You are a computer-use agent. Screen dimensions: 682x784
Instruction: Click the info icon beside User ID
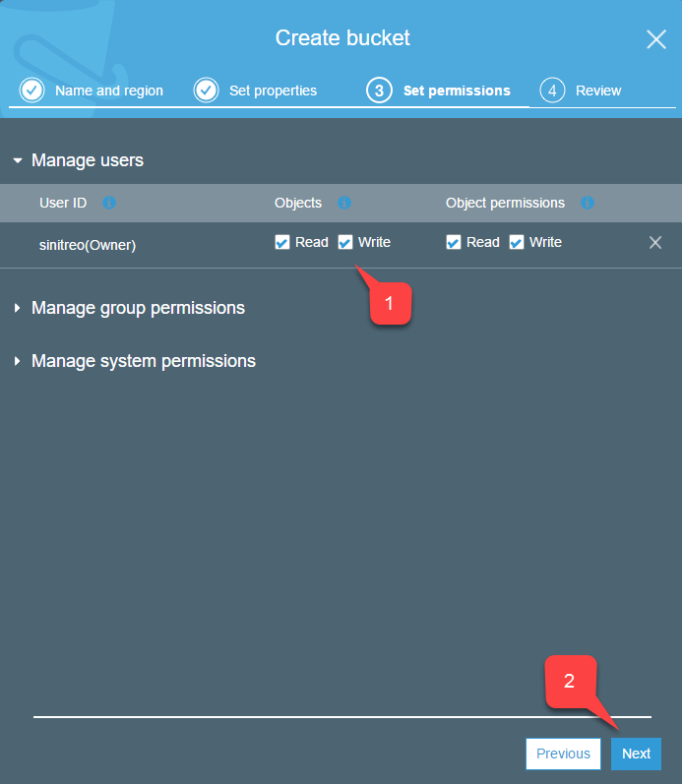click(109, 203)
